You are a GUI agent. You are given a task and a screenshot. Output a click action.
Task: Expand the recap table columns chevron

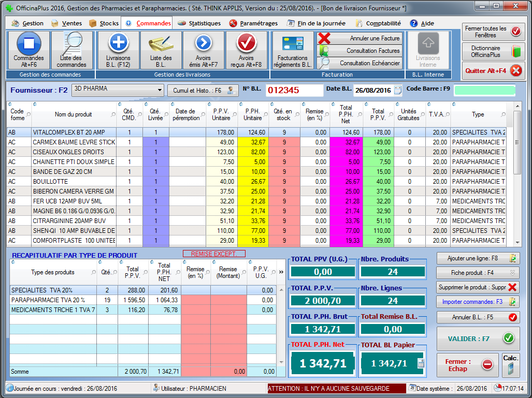point(281,272)
